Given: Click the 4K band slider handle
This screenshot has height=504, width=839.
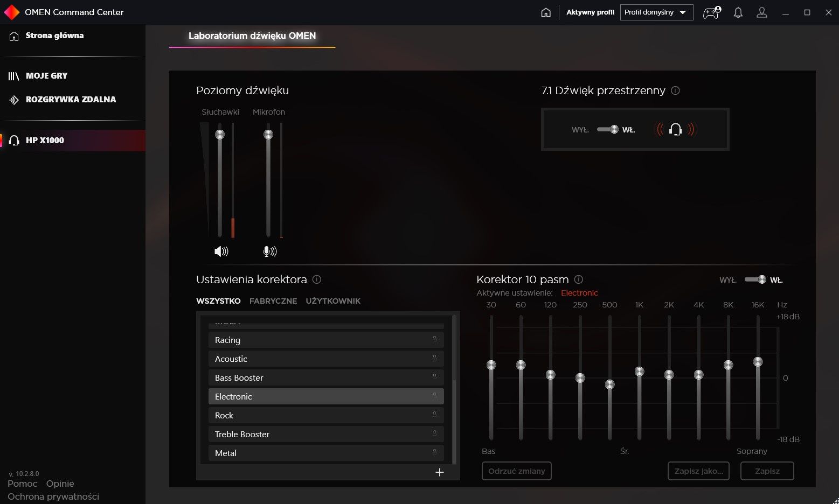Looking at the screenshot, I should [699, 375].
